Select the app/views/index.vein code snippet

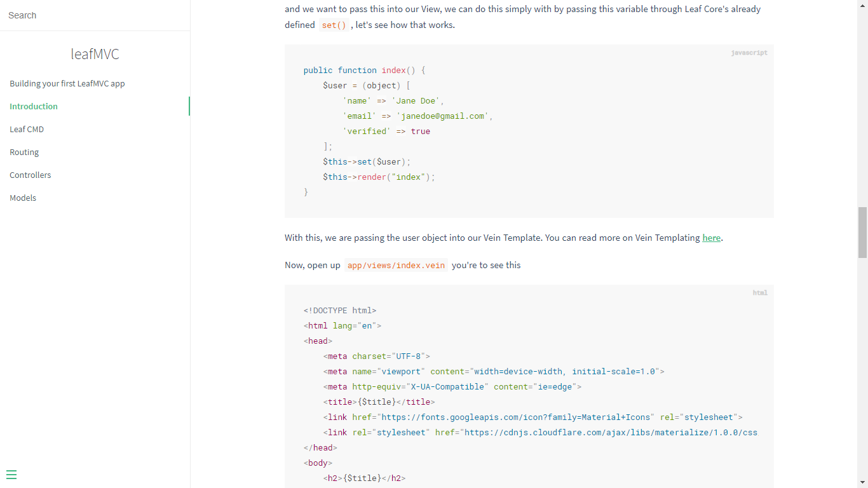(395, 265)
